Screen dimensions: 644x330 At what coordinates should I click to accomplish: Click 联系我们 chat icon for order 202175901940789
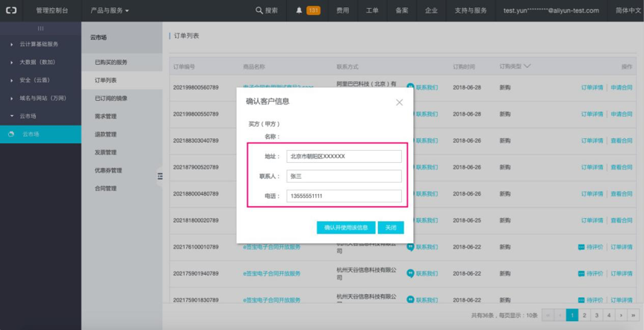coord(410,273)
